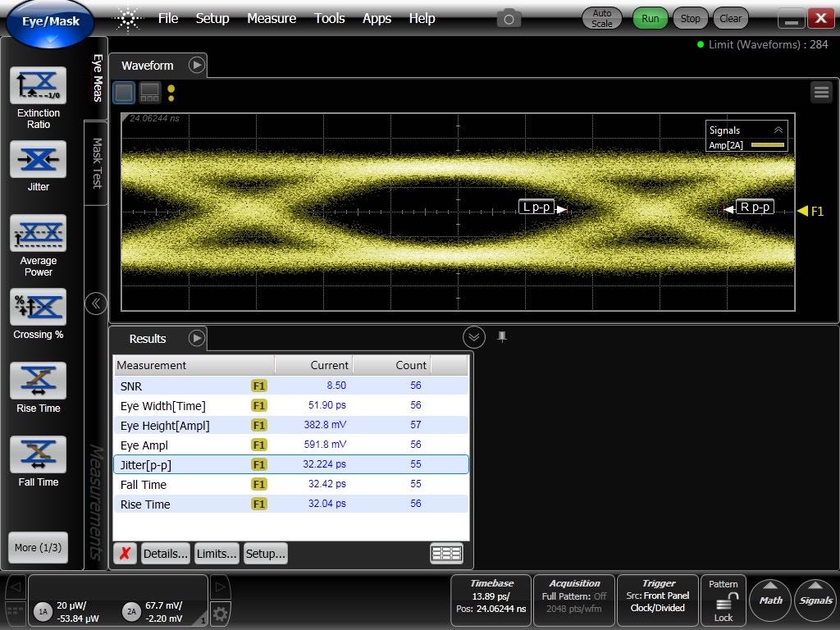Click the Fall Time measurement icon
The width and height of the screenshot is (840, 630).
click(x=38, y=454)
